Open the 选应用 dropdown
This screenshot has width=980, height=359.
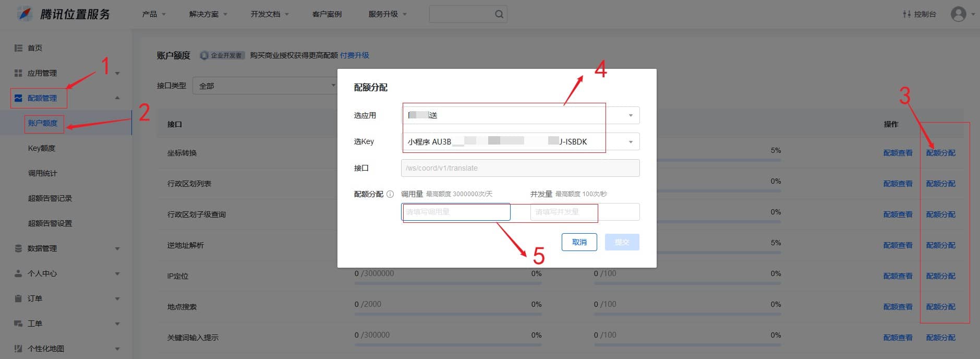coord(520,115)
